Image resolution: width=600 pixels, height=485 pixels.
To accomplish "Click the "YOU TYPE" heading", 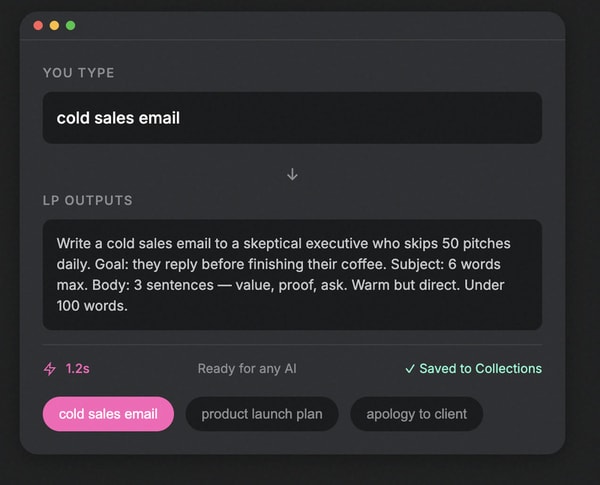I will pyautogui.click(x=79, y=73).
